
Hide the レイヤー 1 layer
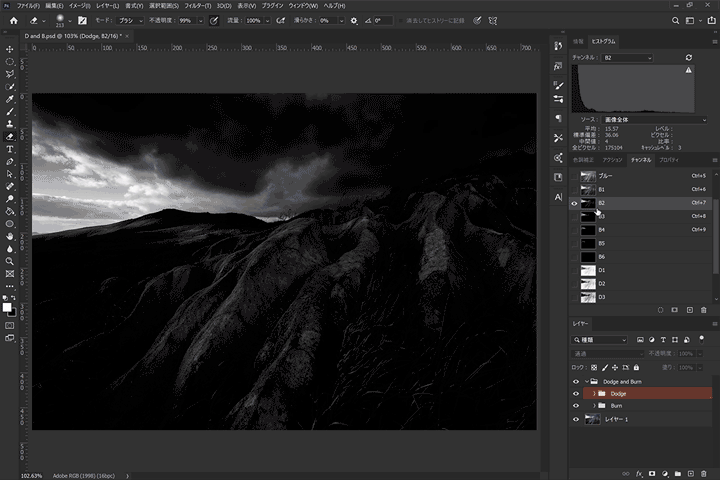[575, 420]
